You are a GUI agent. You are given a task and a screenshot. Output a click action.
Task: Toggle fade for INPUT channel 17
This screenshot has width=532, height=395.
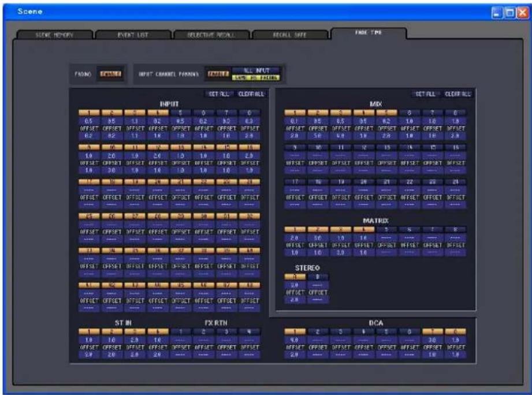89,182
